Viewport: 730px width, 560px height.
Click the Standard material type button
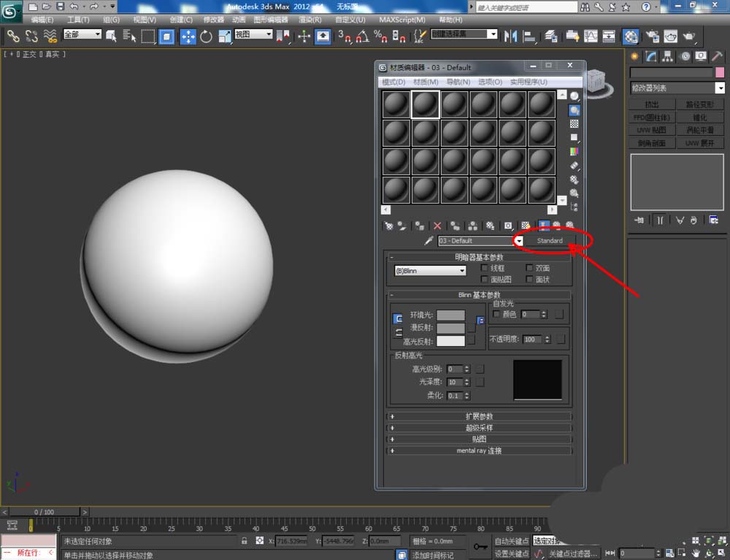(x=550, y=240)
